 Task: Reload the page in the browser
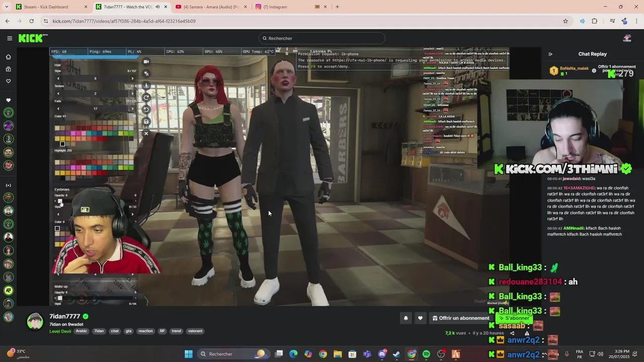(31, 21)
